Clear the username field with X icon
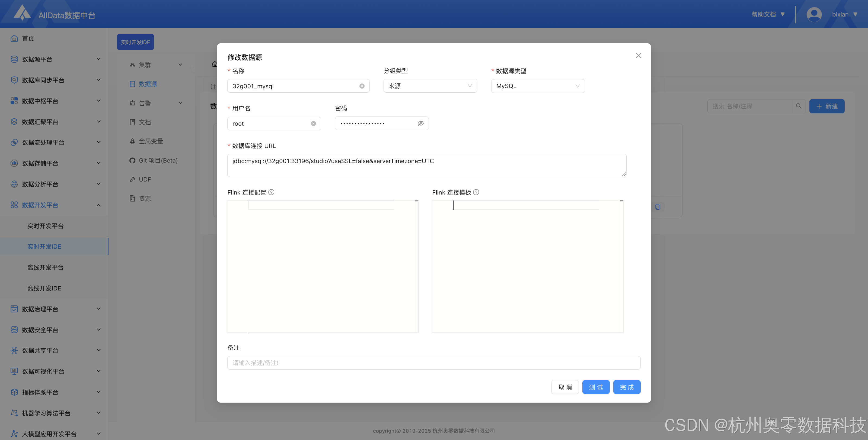This screenshot has height=440, width=868. [x=313, y=124]
